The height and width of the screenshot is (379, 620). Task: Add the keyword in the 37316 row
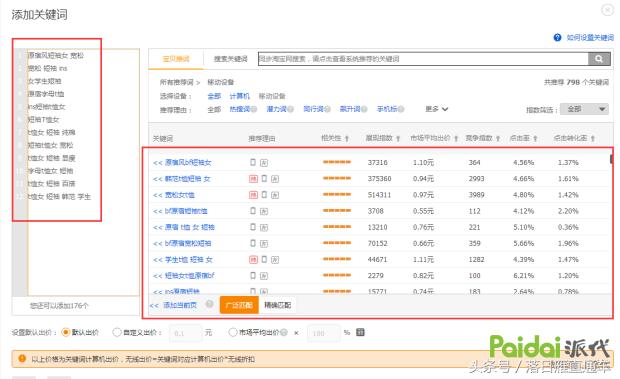182,162
